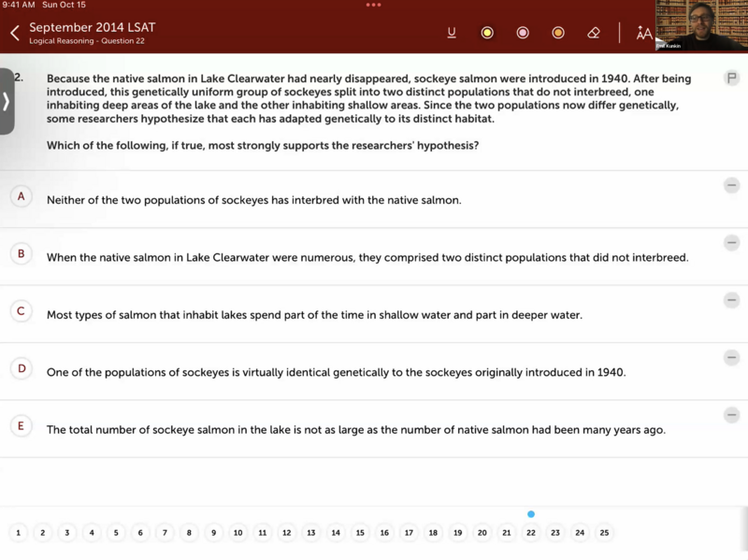748x560 pixels.
Task: Select answer choice A
Action: tap(22, 196)
